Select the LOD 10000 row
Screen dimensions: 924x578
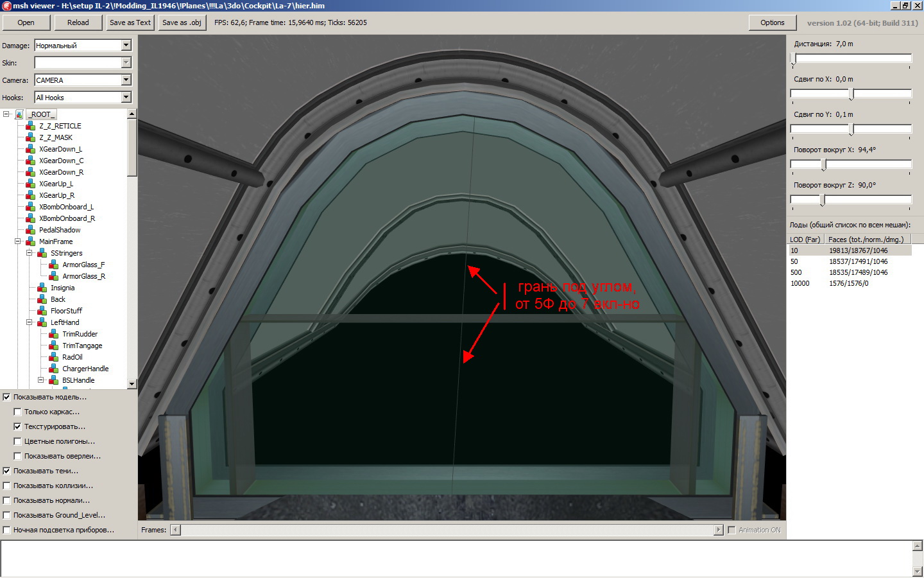coord(850,283)
